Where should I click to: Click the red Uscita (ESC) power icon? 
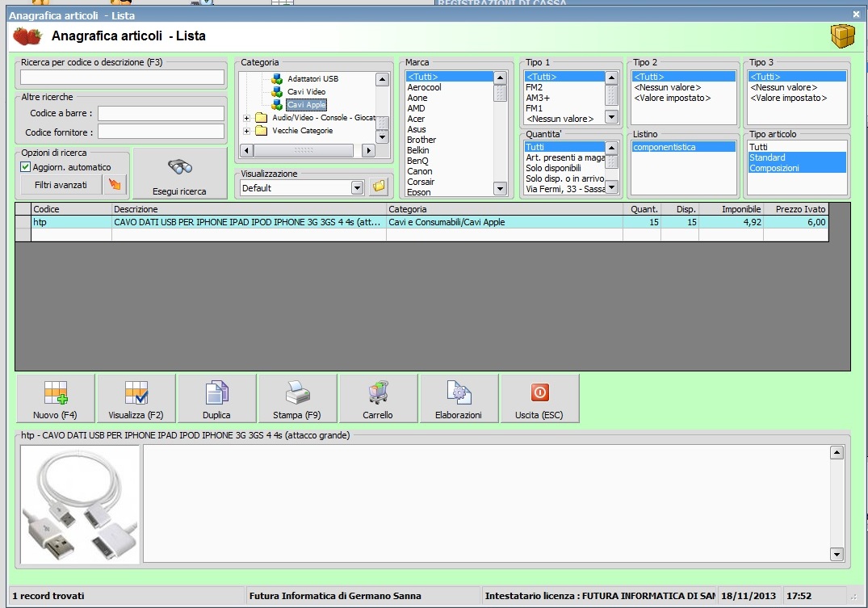click(x=539, y=392)
